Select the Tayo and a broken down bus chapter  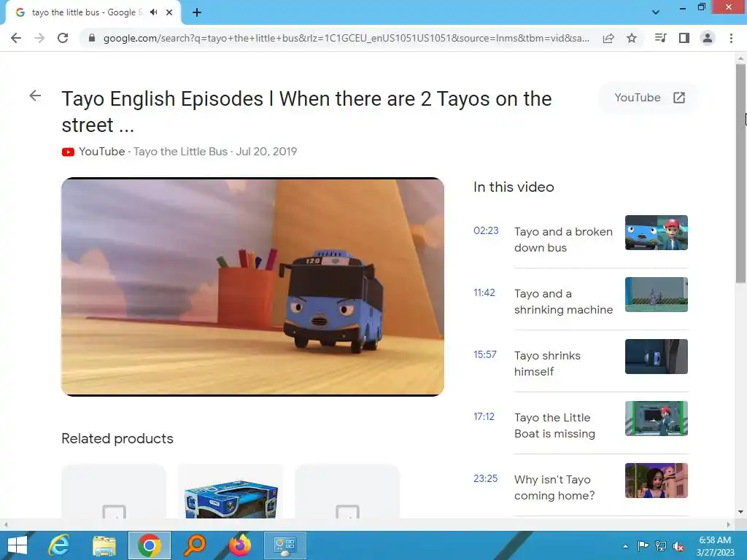(563, 239)
